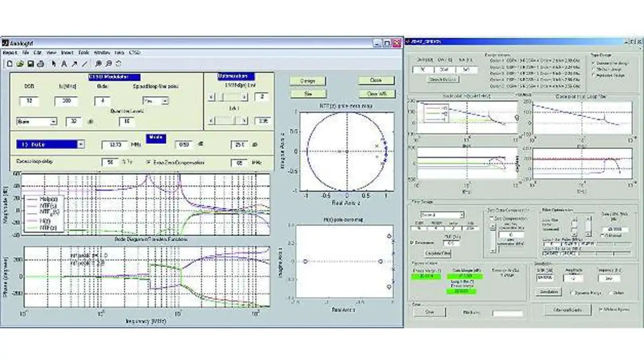Click the OSR input field showing 12
The width and height of the screenshot is (644, 362).
point(29,101)
